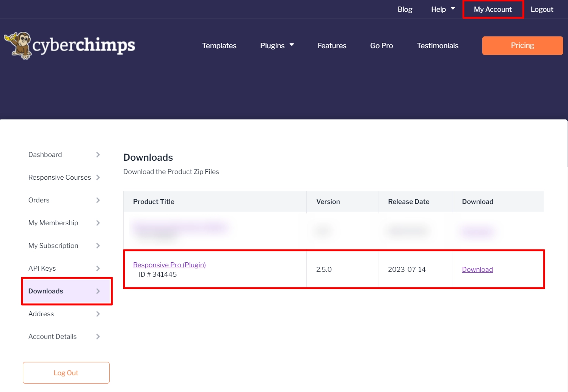Image resolution: width=568 pixels, height=392 pixels.
Task: Expand the Account Details chevron
Action: coord(98,337)
